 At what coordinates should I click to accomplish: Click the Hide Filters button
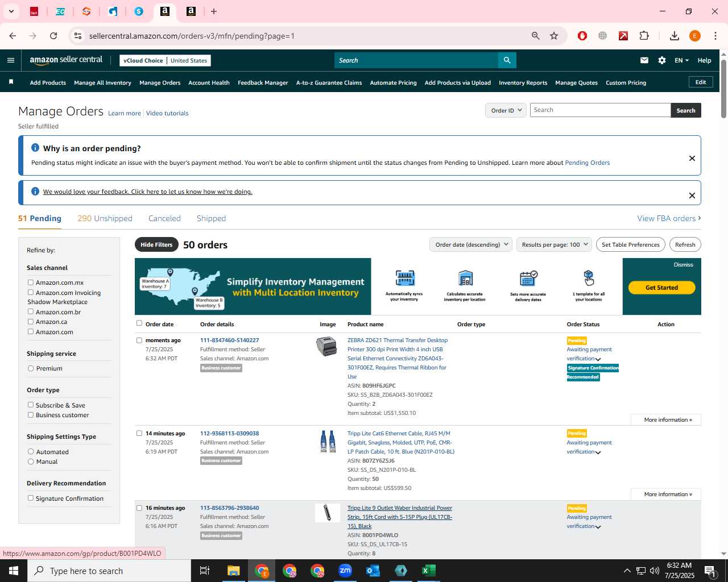pos(156,244)
